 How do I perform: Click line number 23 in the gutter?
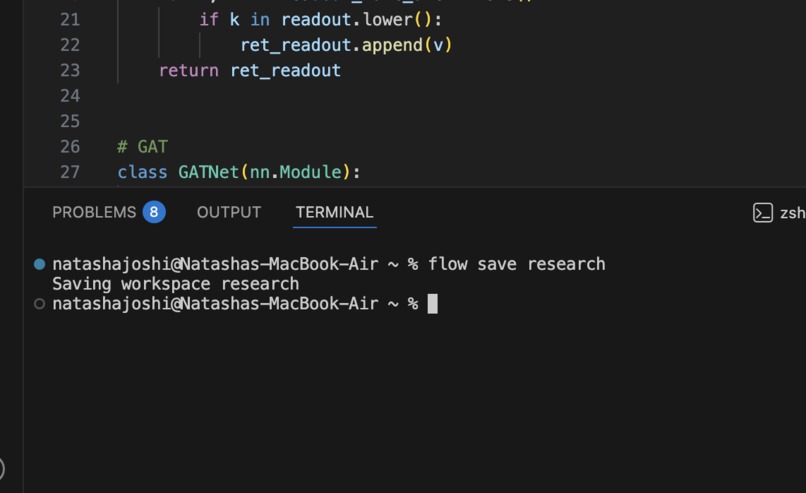pyautogui.click(x=70, y=70)
